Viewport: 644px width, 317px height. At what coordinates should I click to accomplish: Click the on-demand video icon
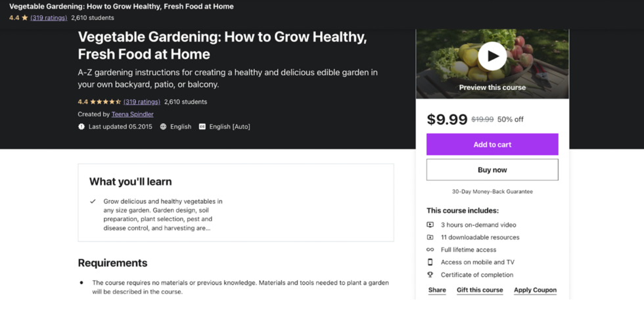click(x=430, y=225)
